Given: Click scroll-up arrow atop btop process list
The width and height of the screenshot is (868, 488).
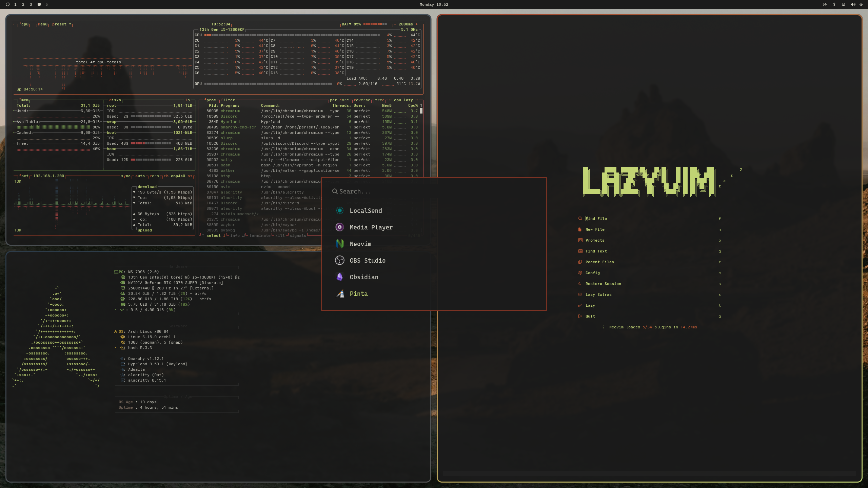Looking at the screenshot, I should (x=421, y=106).
